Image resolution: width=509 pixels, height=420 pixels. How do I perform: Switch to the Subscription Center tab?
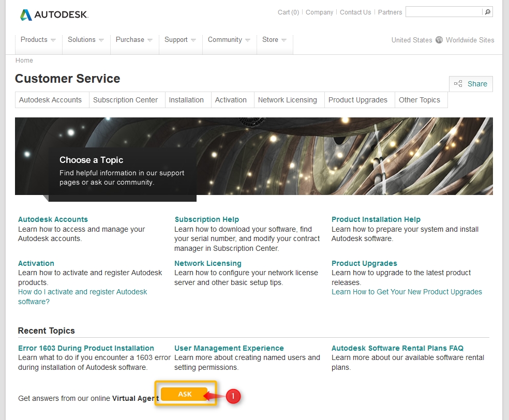(x=125, y=100)
